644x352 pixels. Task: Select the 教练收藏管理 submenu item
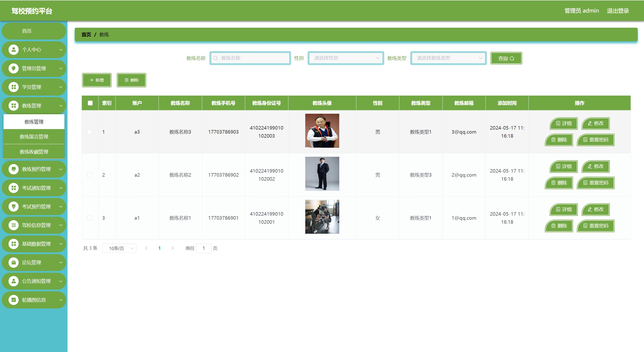(x=34, y=152)
